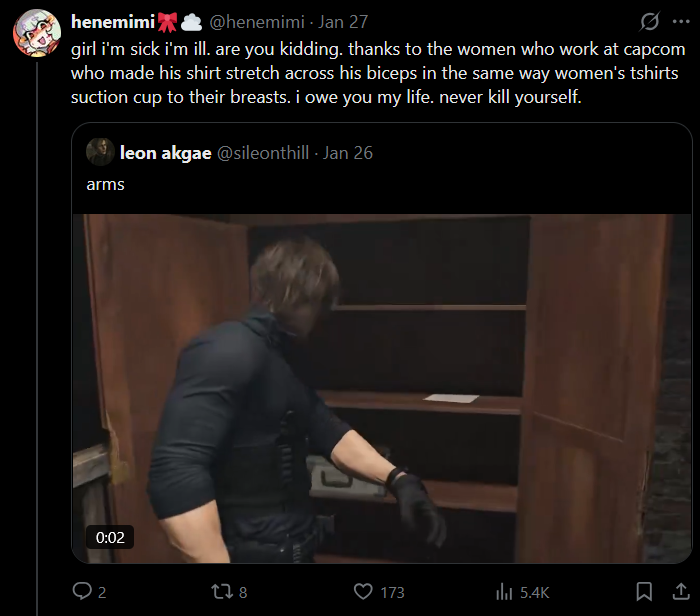View analytics bar chart icon
Viewport: 700px width, 616px height.
point(504,592)
